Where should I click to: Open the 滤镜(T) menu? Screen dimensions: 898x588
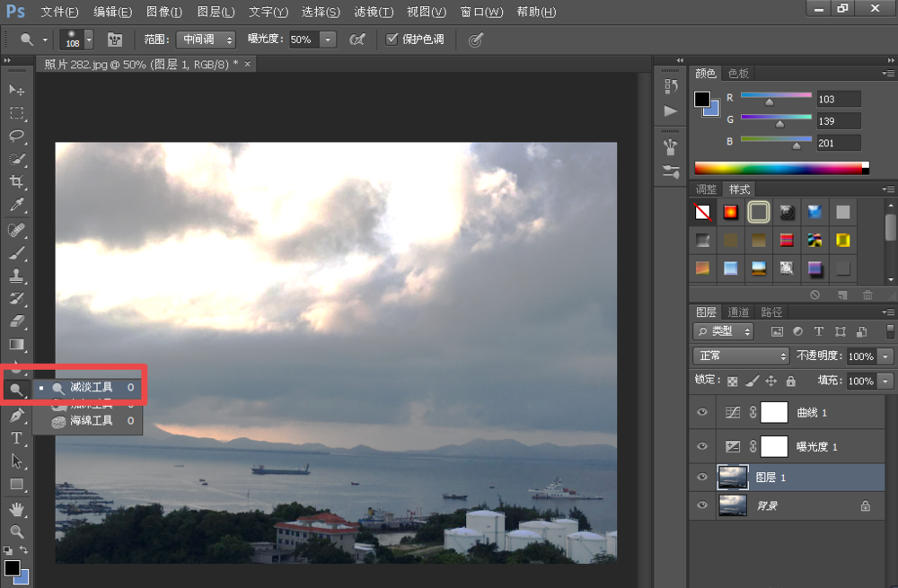[374, 12]
